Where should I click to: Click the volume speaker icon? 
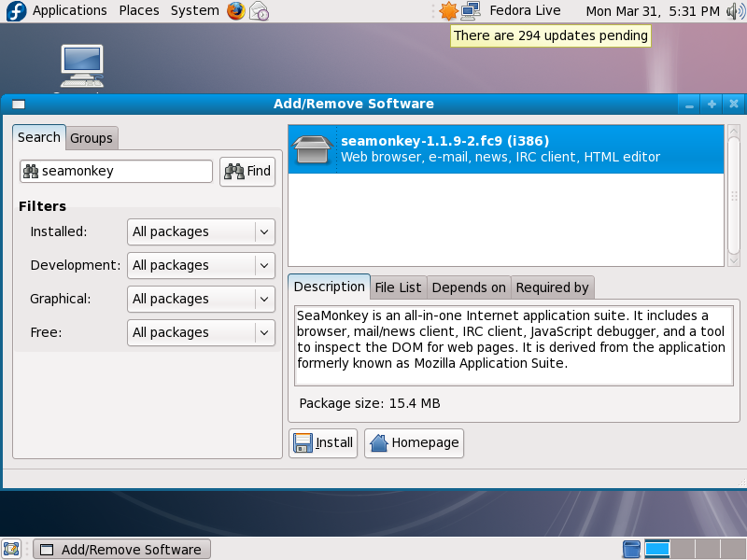click(x=736, y=11)
